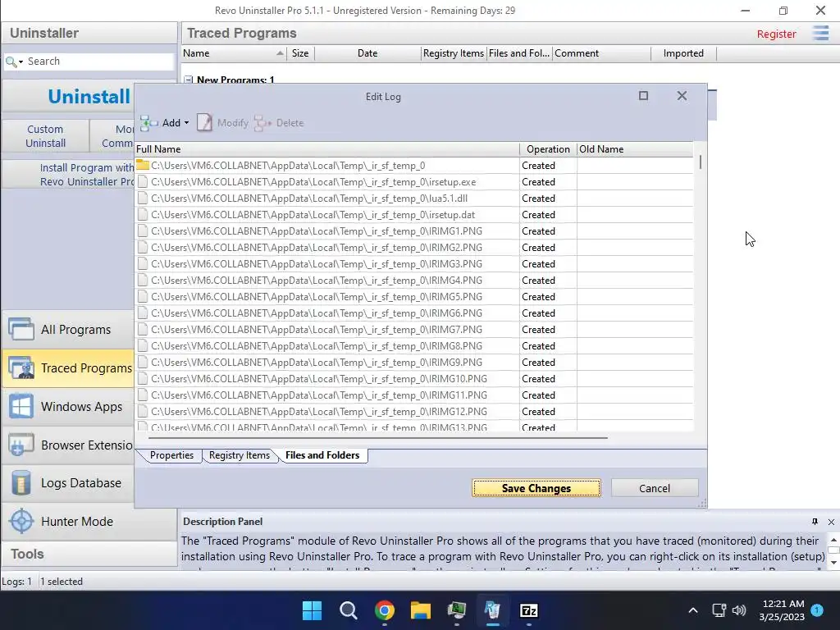Sort traced programs by Name column
The width and height of the screenshot is (840, 630).
tap(234, 53)
